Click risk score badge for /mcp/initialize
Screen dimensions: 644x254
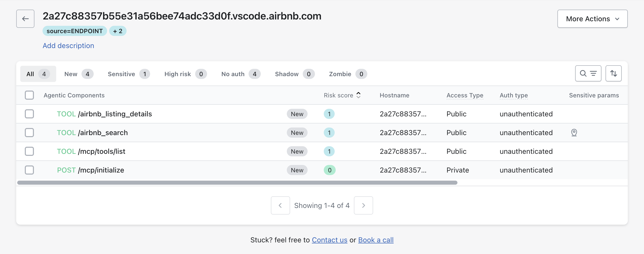pyautogui.click(x=329, y=170)
